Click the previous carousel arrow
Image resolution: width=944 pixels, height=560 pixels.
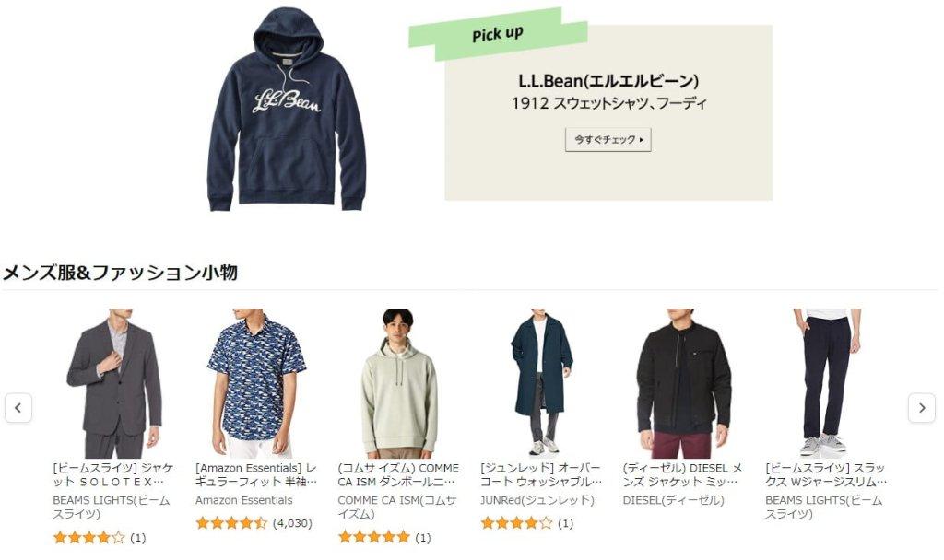[x=18, y=408]
